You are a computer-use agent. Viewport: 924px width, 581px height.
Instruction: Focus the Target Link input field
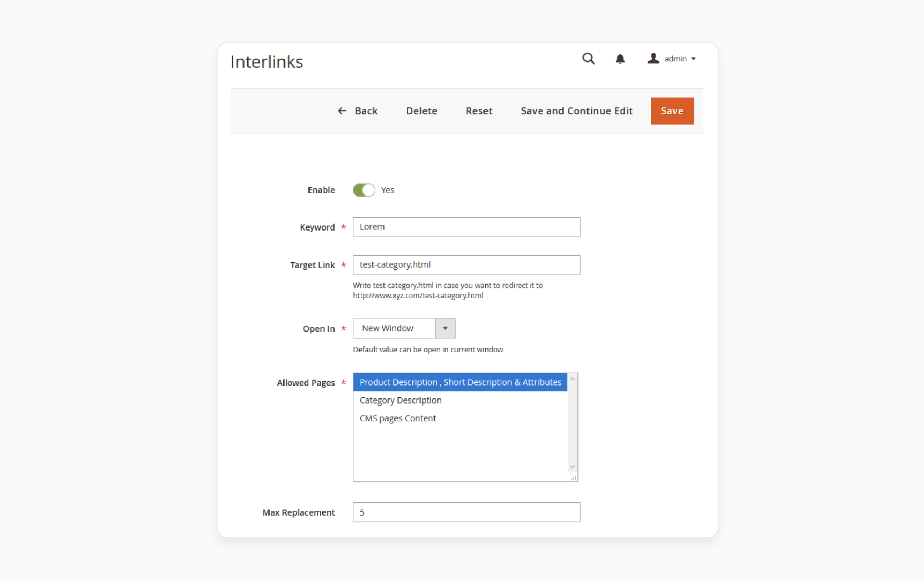click(466, 265)
